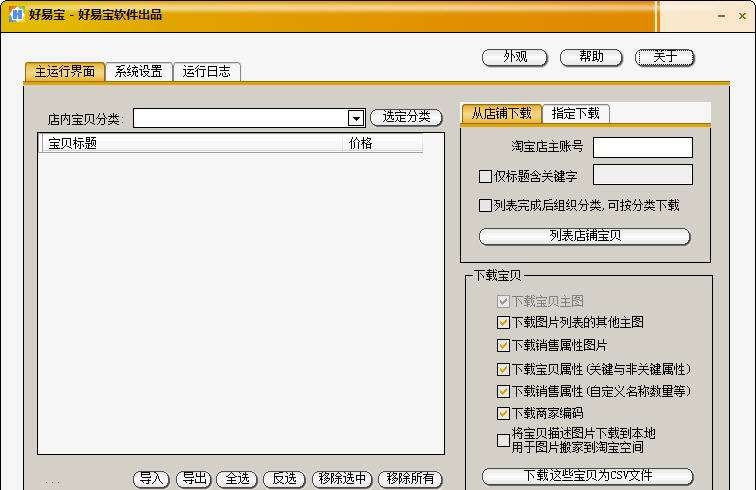Focus the 淘宝店主账号 input field
Screen dimensions: 756x490
643,147
